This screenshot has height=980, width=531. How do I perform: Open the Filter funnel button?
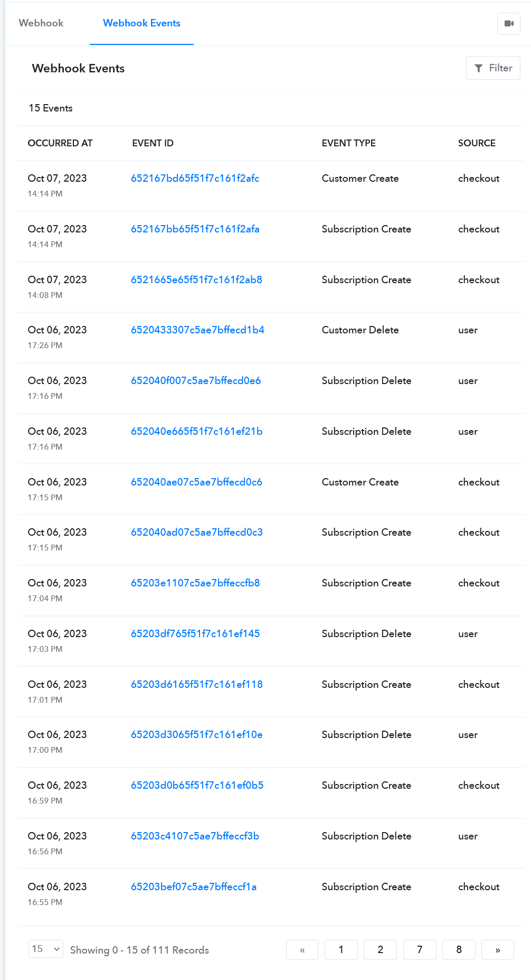493,68
